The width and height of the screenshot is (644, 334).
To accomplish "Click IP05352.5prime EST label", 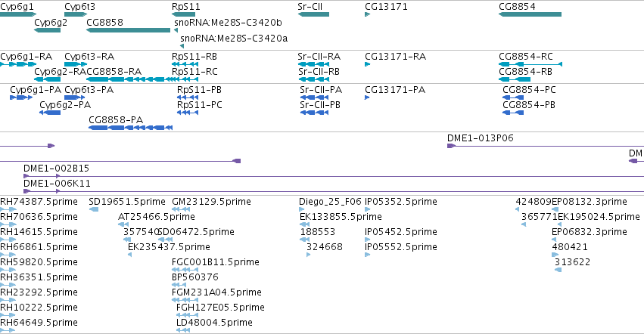I will (400, 202).
